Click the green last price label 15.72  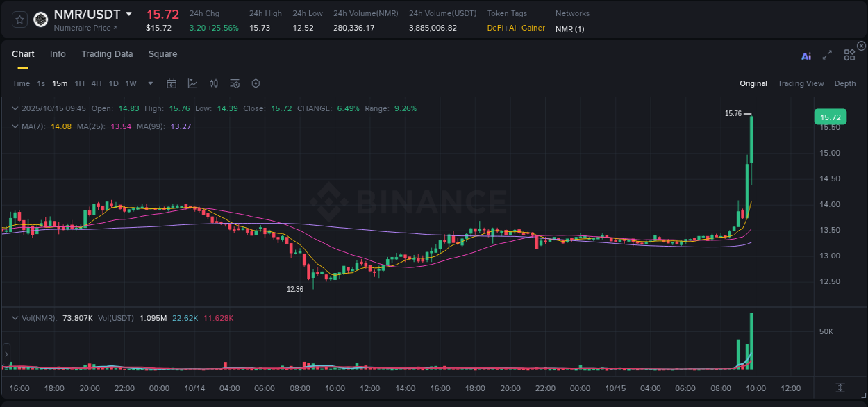click(830, 117)
